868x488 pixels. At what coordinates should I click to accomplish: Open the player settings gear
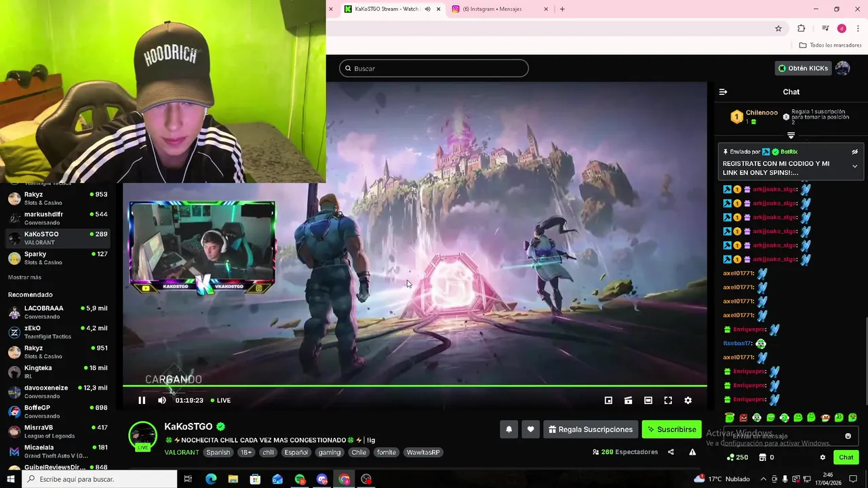(x=688, y=401)
